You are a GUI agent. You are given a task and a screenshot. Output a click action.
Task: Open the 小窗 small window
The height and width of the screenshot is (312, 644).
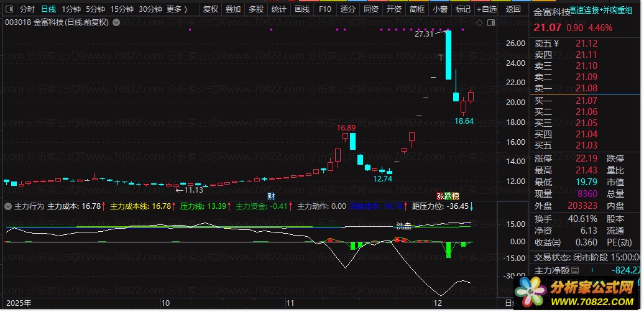440,9
